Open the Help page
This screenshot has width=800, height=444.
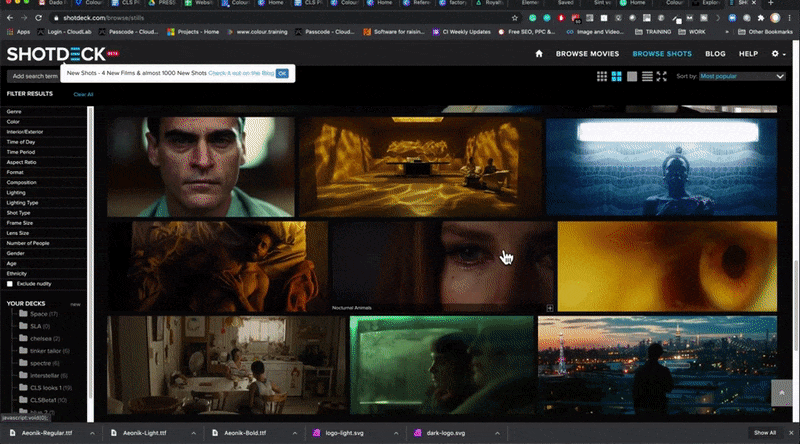coord(748,54)
